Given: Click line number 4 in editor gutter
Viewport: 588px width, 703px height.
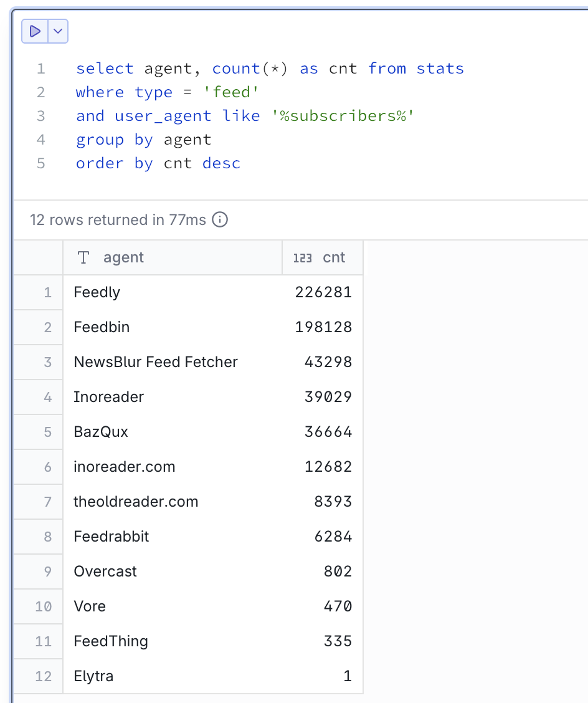Looking at the screenshot, I should coord(41,140).
